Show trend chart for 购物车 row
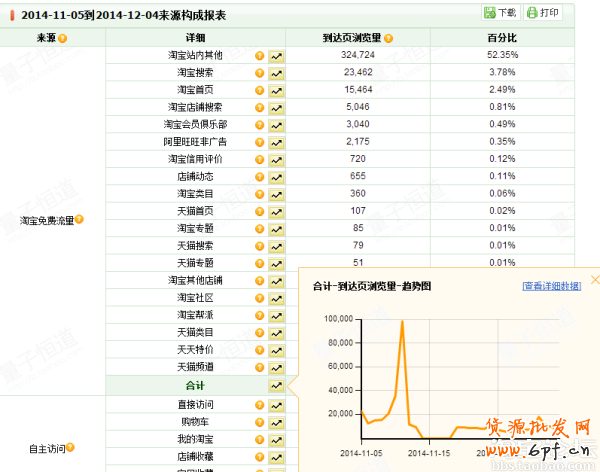The width and height of the screenshot is (600, 472). 276,422
